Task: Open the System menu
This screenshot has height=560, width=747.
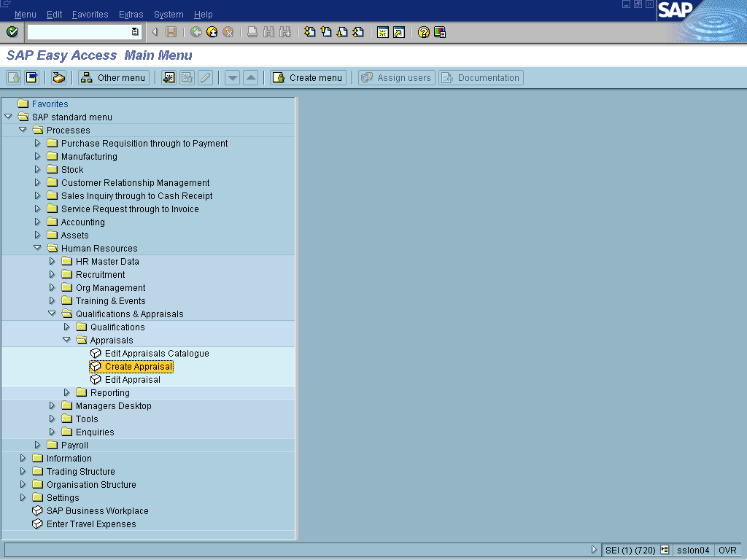Action: (x=169, y=15)
